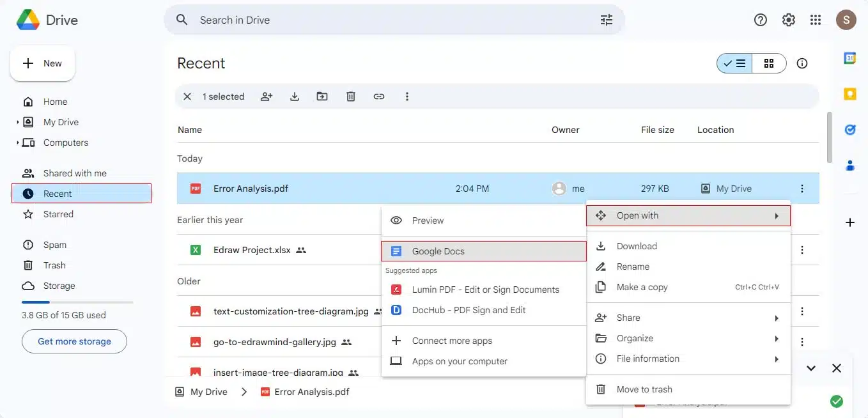Viewport: 868px width, 418px height.
Task: Get add-ons plus icon in side panel
Action: click(850, 222)
